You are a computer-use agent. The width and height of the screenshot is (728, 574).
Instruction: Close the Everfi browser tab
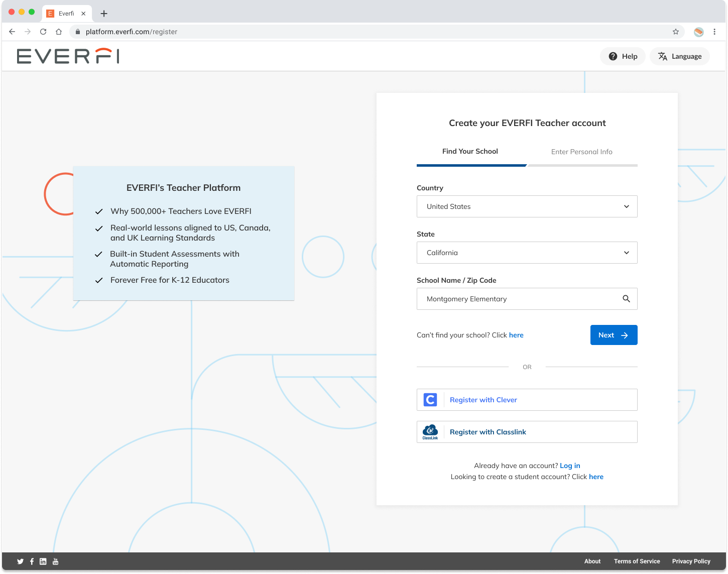pyautogui.click(x=83, y=14)
